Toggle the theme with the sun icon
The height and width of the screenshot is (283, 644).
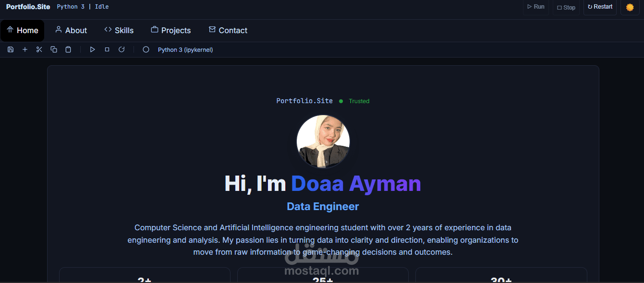pos(630,7)
